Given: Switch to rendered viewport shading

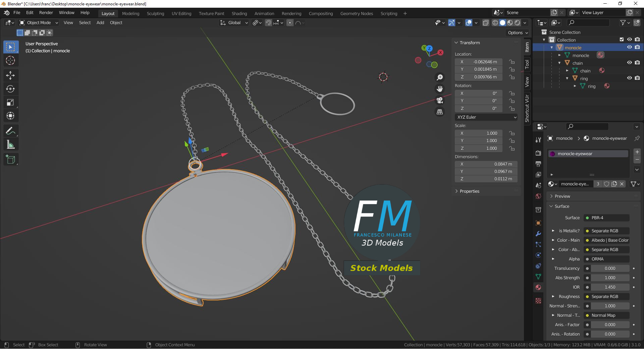Looking at the screenshot, I should (518, 23).
